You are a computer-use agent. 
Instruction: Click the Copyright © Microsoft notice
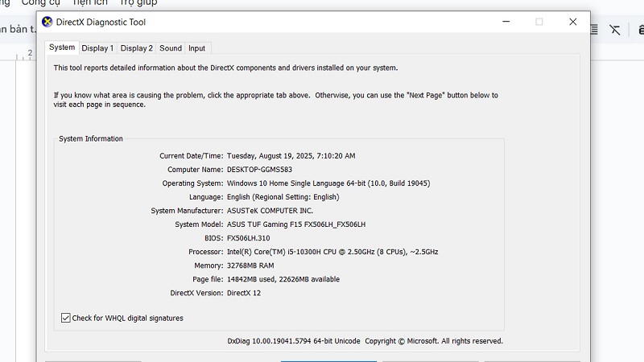(434, 341)
